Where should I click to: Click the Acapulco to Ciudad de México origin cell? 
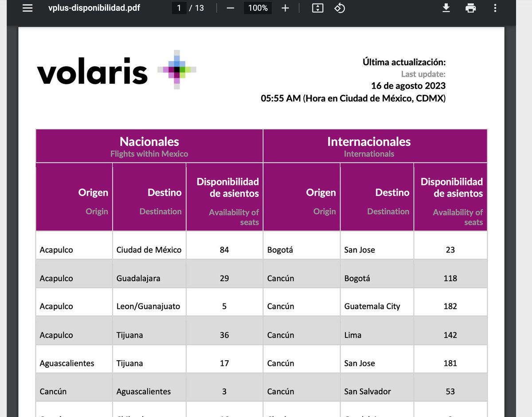point(74,245)
